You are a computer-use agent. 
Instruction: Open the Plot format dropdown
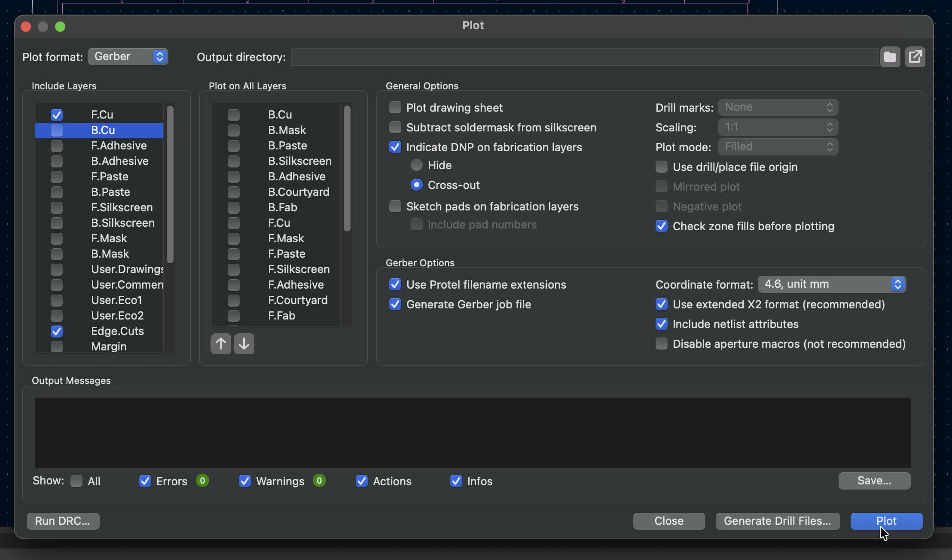(128, 57)
